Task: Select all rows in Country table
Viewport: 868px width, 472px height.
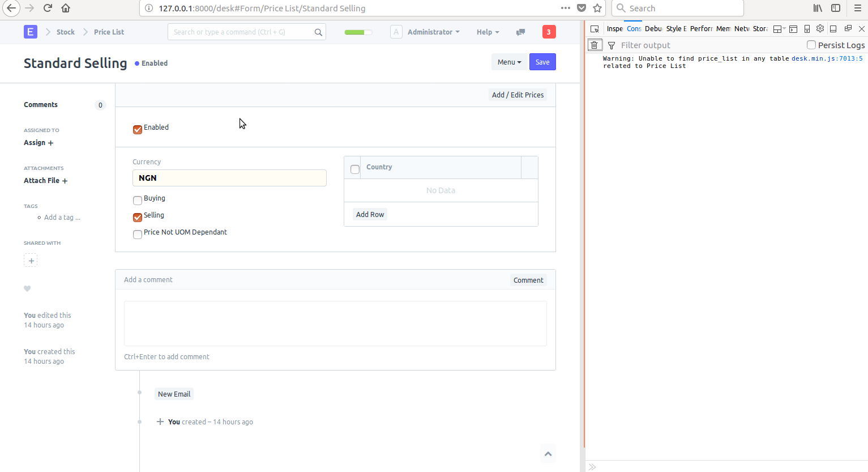Action: 355,169
